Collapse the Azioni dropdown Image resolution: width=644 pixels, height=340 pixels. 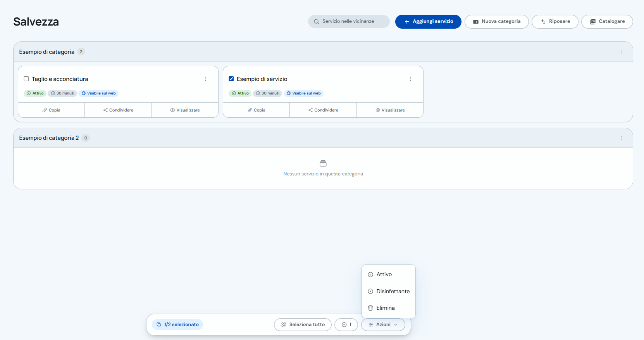[383, 325]
